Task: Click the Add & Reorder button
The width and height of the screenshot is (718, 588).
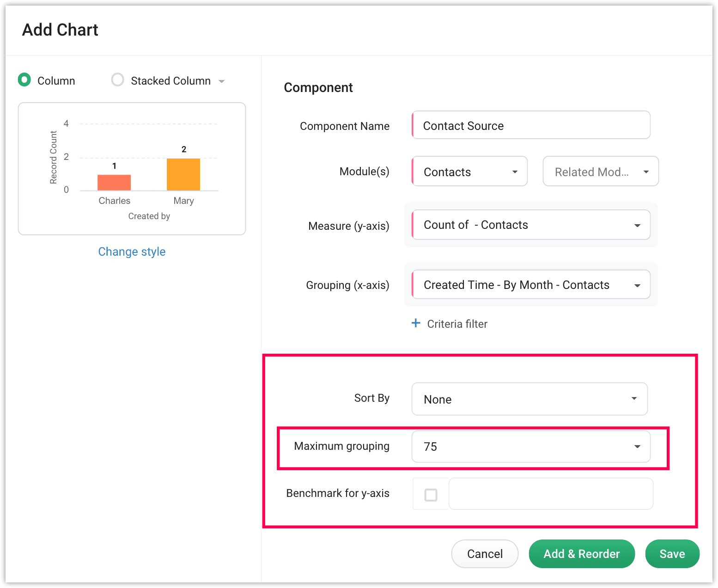Action: point(582,554)
